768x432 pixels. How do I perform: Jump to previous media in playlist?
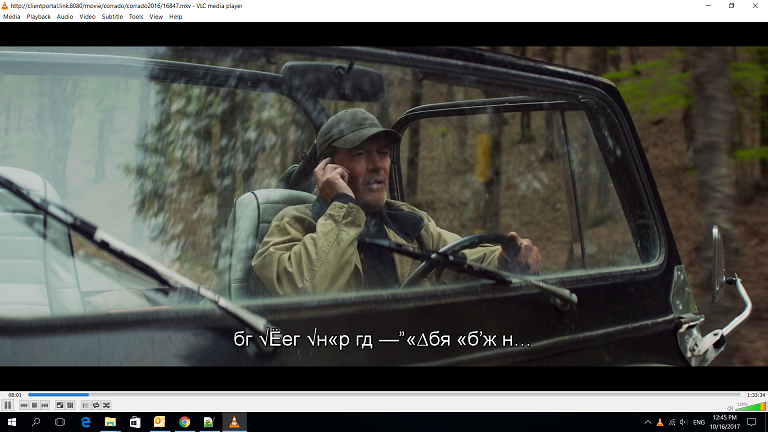point(24,405)
